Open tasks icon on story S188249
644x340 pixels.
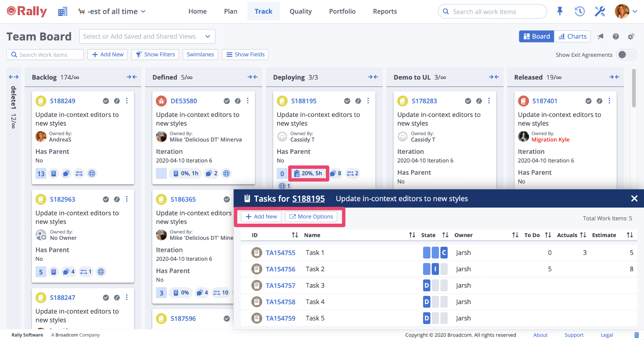(54, 173)
